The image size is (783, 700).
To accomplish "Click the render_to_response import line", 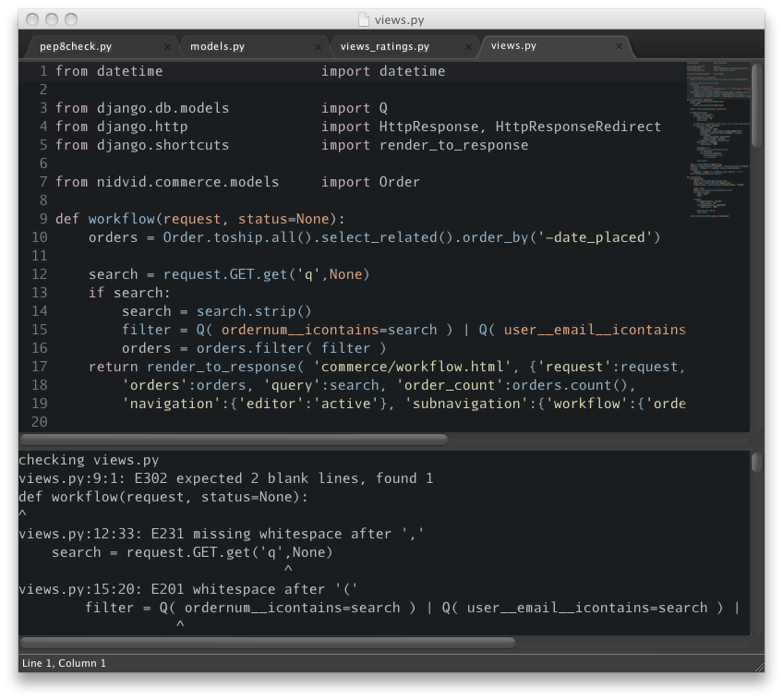I will pos(277,145).
